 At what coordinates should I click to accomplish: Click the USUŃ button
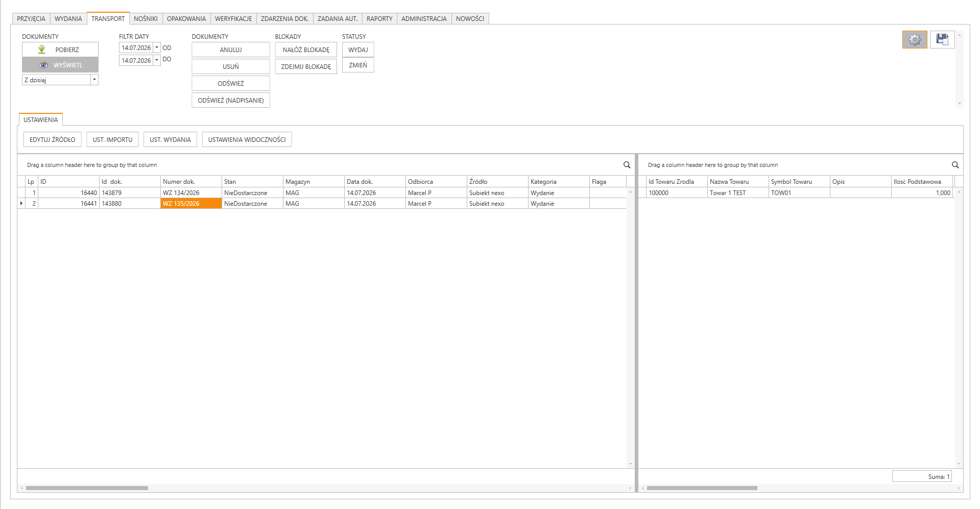231,66
